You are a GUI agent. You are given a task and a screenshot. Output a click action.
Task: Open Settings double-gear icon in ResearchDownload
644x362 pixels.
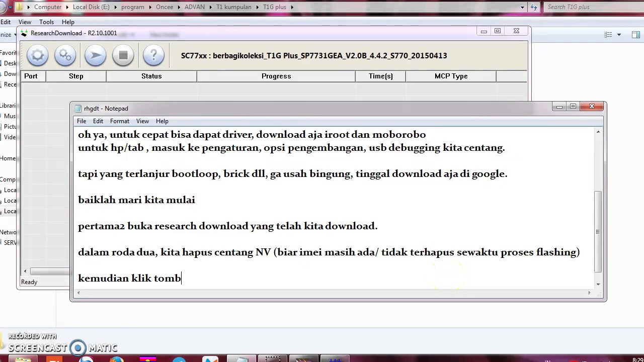pyautogui.click(x=65, y=55)
